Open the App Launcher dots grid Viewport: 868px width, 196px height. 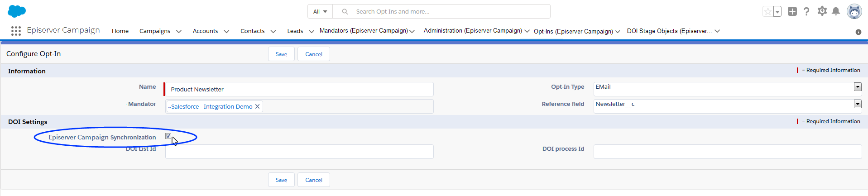point(16,31)
